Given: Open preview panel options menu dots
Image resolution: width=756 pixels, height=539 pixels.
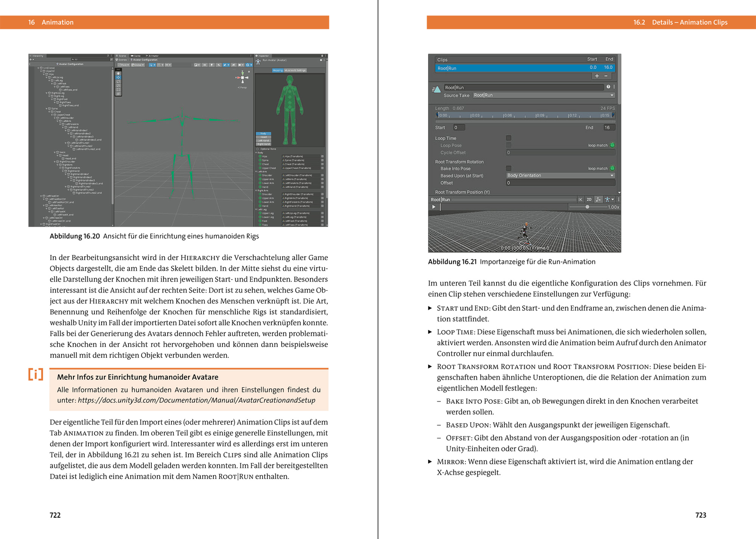Looking at the screenshot, I should tap(618, 200).
